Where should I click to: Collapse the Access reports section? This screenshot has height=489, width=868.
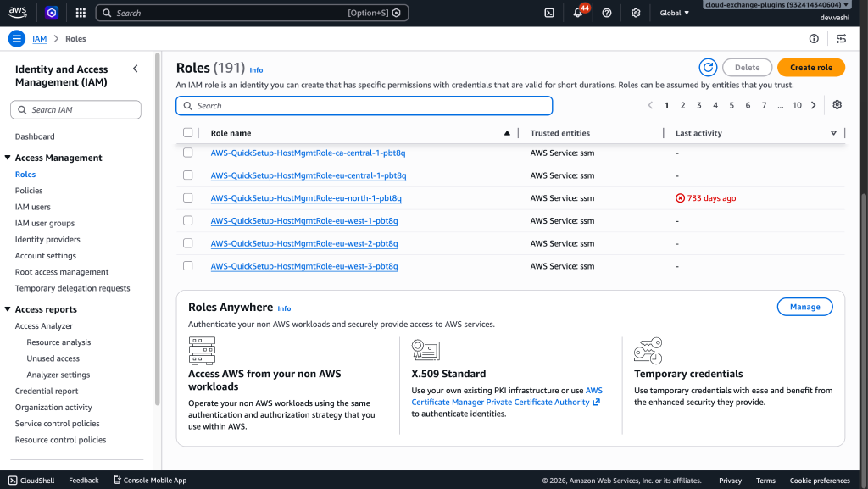point(8,309)
